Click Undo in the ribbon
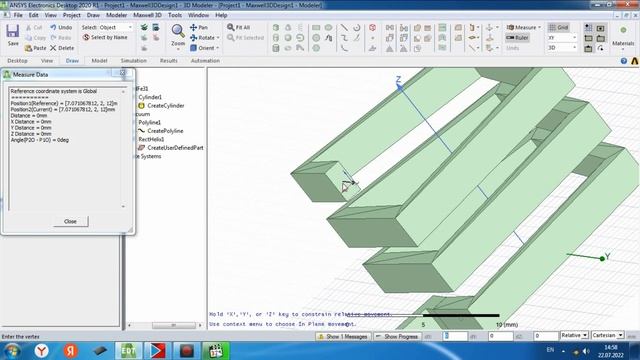Viewport: 640px width, 360px height. [61, 27]
